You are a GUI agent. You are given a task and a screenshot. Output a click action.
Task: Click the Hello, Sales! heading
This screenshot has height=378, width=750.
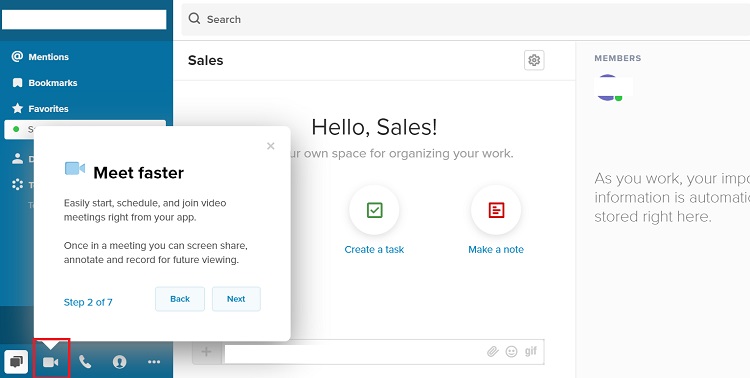coord(374,127)
